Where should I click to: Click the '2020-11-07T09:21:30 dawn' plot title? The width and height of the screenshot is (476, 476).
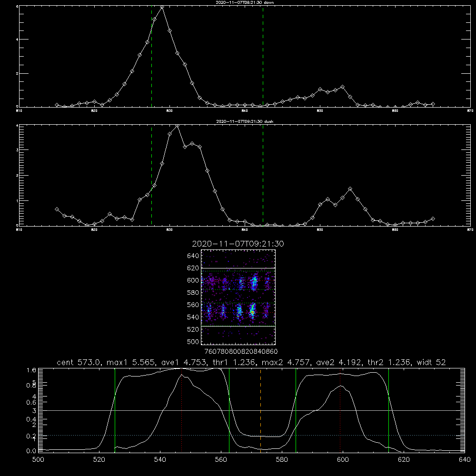click(x=245, y=2)
